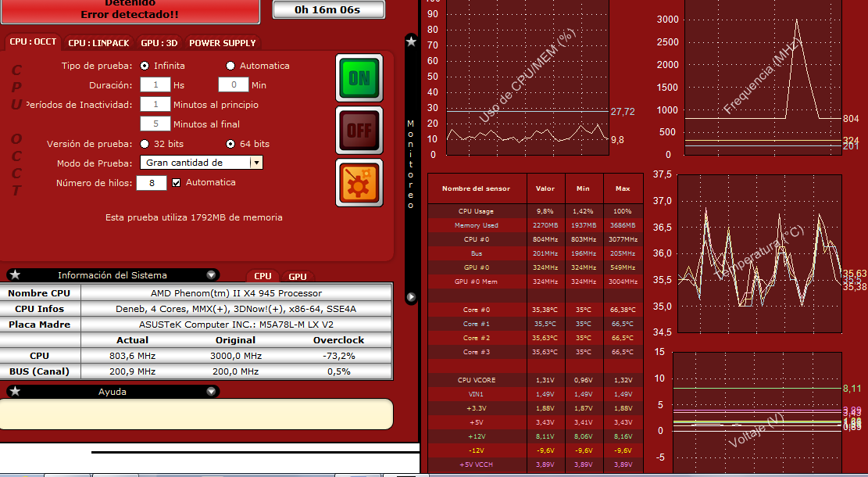The height and width of the screenshot is (477, 868).
Task: Switch to the GPU : 3D tab
Action: click(x=159, y=43)
